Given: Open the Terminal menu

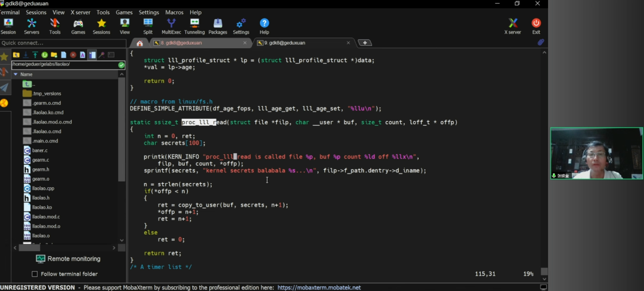Looking at the screenshot, I should click(x=10, y=13).
